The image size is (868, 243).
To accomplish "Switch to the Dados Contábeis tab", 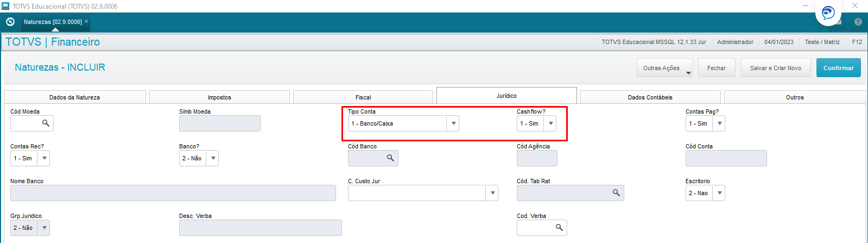I will pyautogui.click(x=650, y=97).
